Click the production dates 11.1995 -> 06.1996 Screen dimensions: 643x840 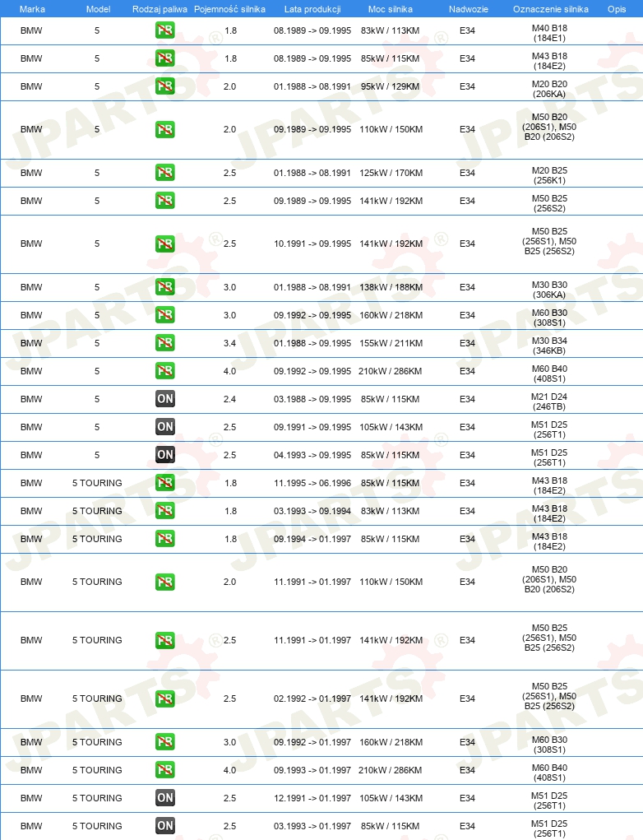(x=312, y=483)
